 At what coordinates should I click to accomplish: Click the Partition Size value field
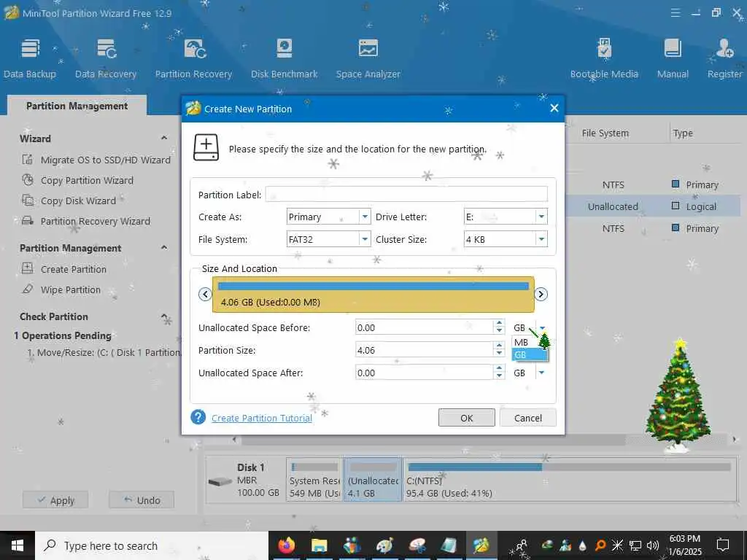(x=424, y=350)
